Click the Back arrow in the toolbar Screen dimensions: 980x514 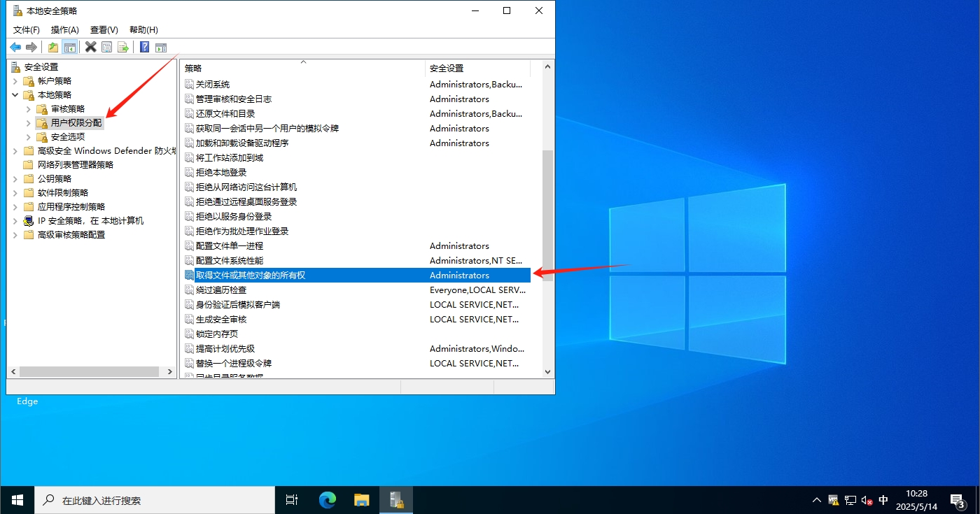point(15,47)
